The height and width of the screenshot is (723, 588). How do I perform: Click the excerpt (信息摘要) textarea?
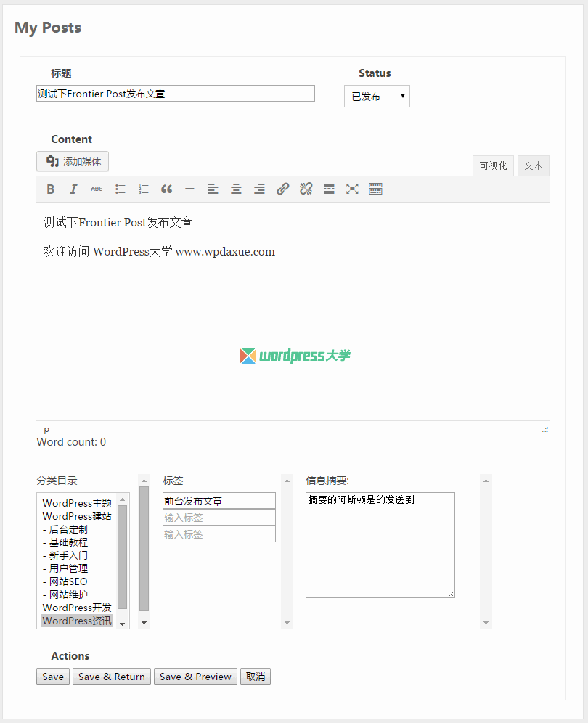[x=380, y=545]
